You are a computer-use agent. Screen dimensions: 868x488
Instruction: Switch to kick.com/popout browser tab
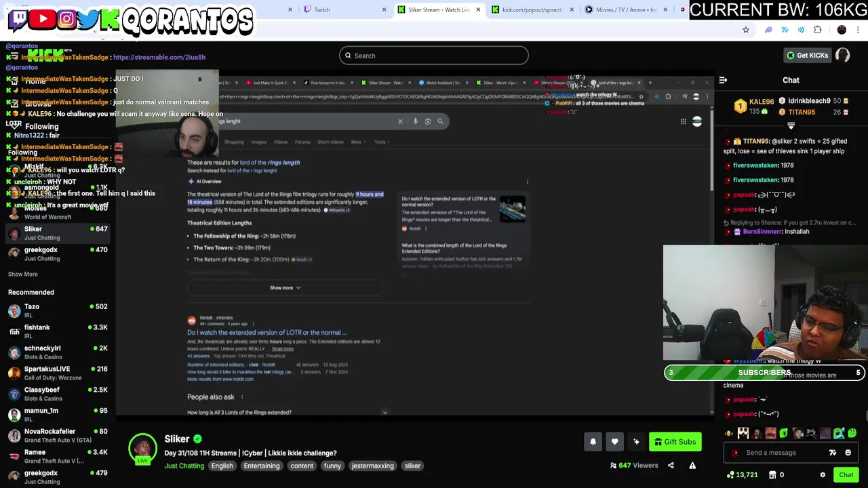(532, 9)
